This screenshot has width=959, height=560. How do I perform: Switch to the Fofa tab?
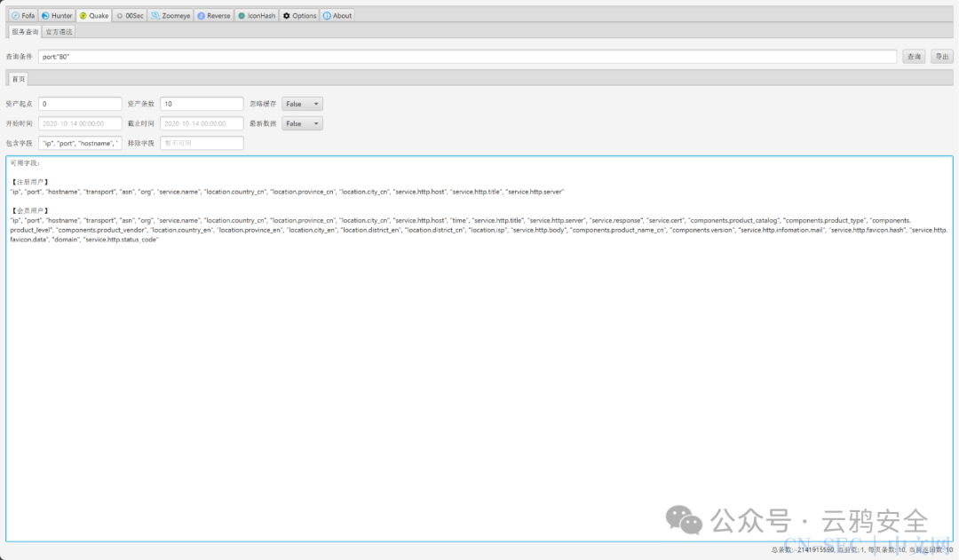(x=23, y=15)
